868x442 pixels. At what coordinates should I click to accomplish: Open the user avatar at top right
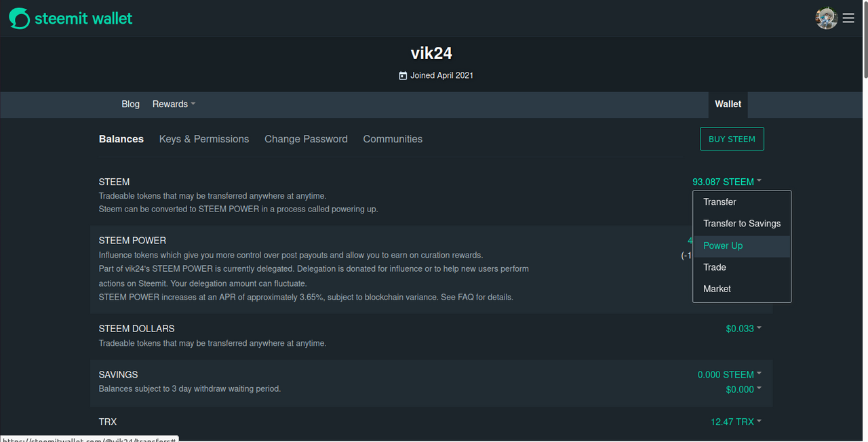click(x=827, y=18)
